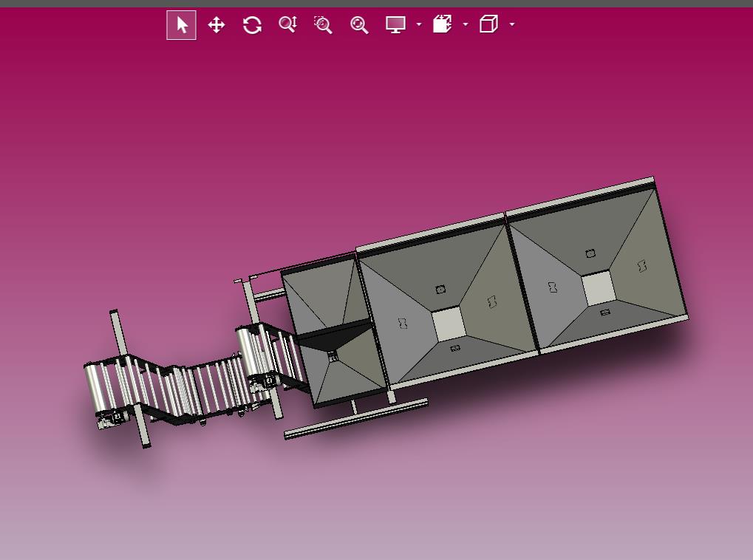Open the display mode dropdown arrow

[x=419, y=24]
